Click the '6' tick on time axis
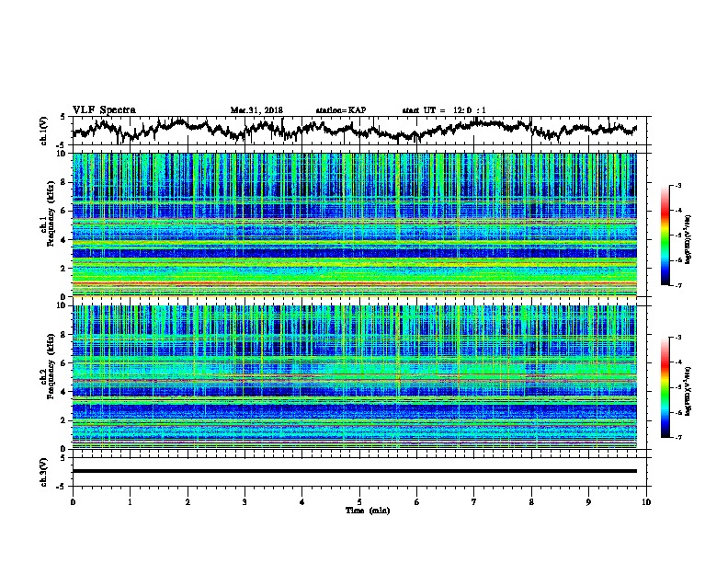Viewport: 728px width, 563px height. pos(417,502)
